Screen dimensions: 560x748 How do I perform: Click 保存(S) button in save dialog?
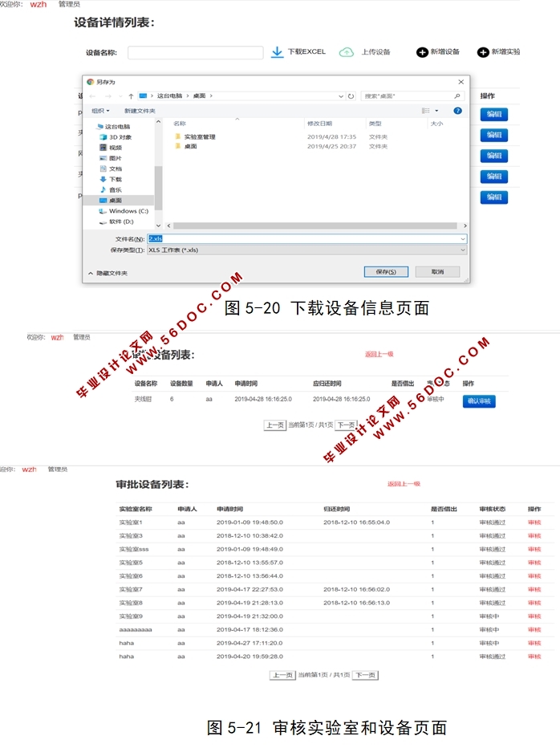(x=386, y=272)
